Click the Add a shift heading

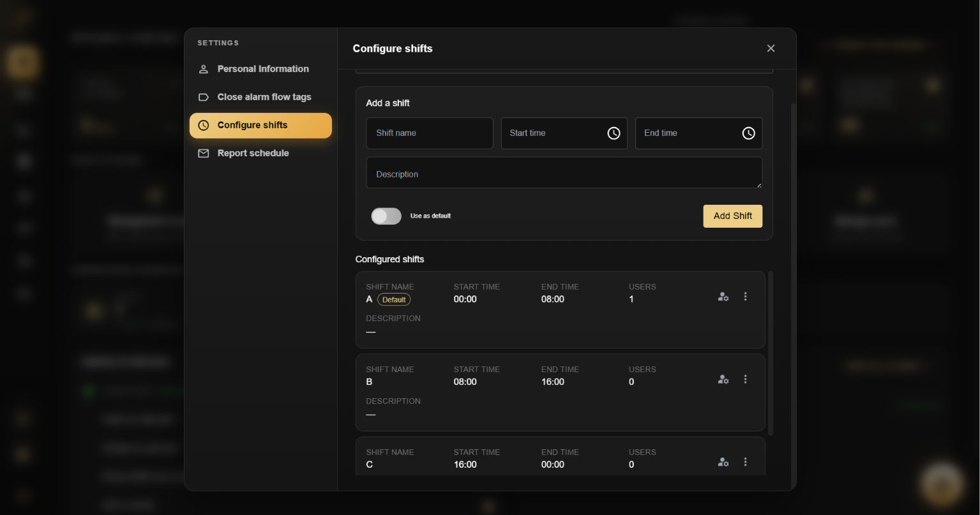click(388, 103)
